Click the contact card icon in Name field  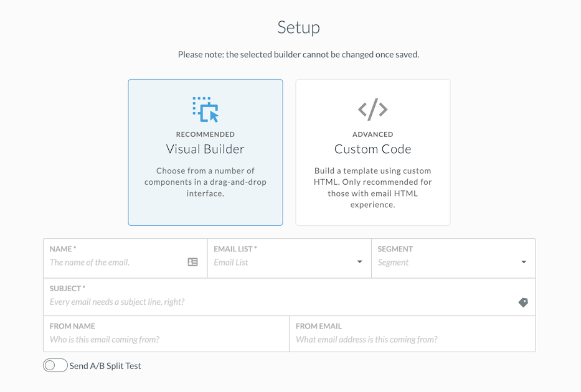pyautogui.click(x=192, y=262)
